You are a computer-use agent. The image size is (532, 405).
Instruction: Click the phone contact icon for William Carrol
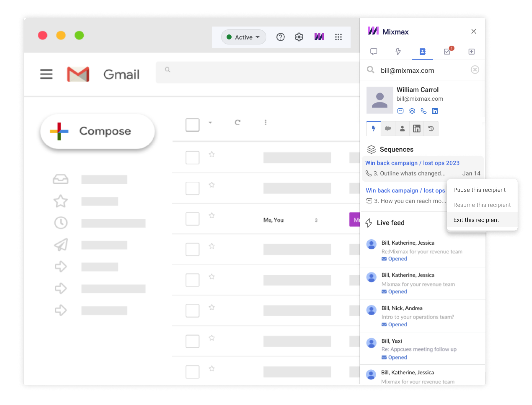coord(424,111)
